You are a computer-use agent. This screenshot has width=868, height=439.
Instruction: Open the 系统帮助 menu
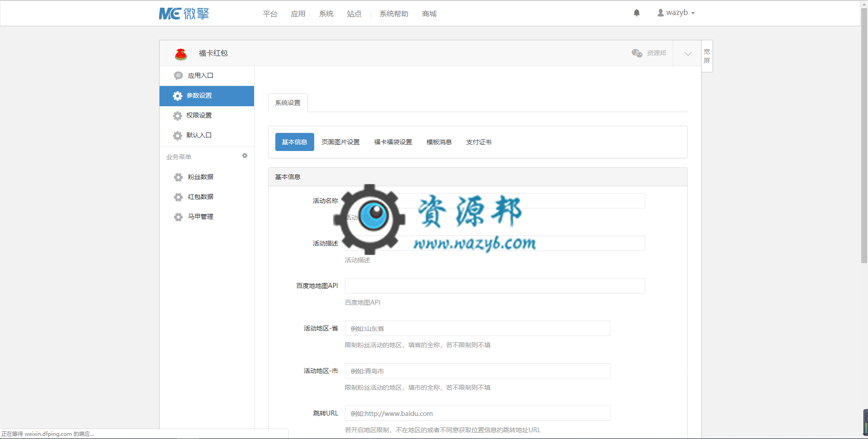[x=394, y=14]
